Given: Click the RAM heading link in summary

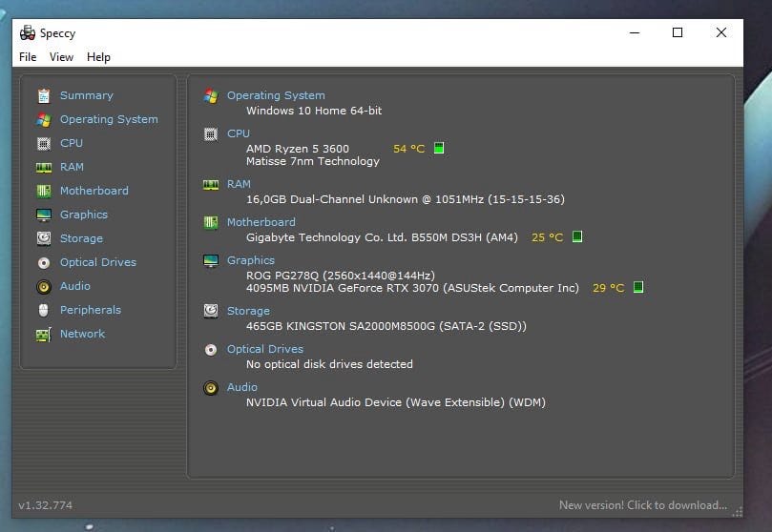Looking at the screenshot, I should point(239,184).
